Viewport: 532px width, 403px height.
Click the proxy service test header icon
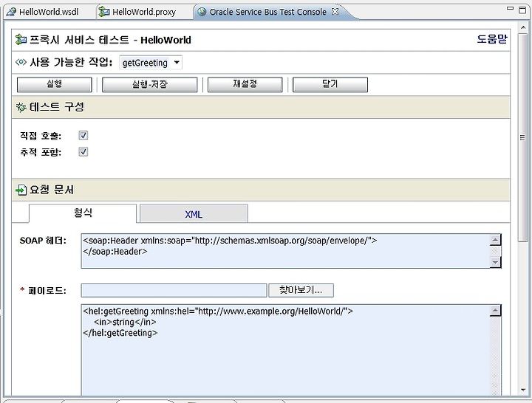point(21,40)
